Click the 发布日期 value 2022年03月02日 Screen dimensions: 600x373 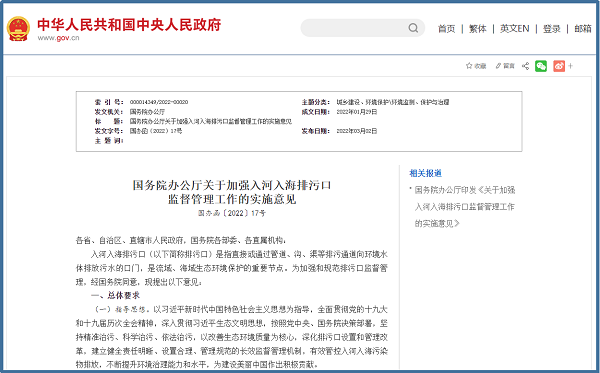(x=357, y=131)
